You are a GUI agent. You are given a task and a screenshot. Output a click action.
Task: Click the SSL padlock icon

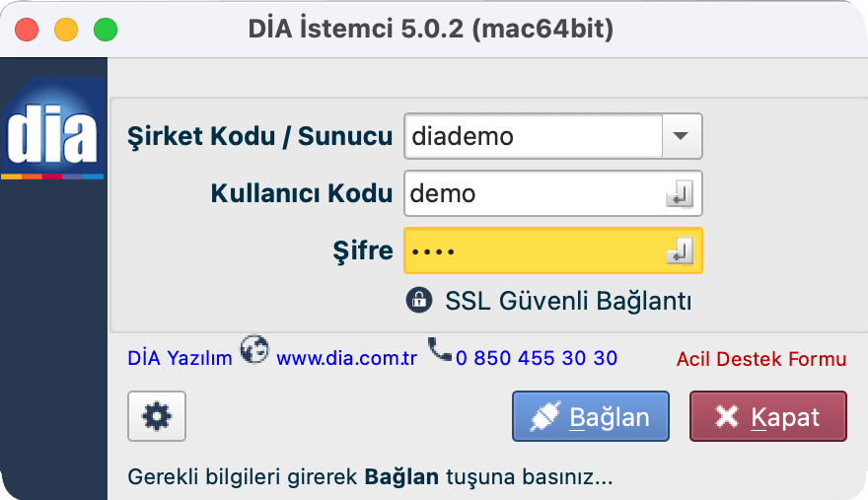click(x=419, y=300)
